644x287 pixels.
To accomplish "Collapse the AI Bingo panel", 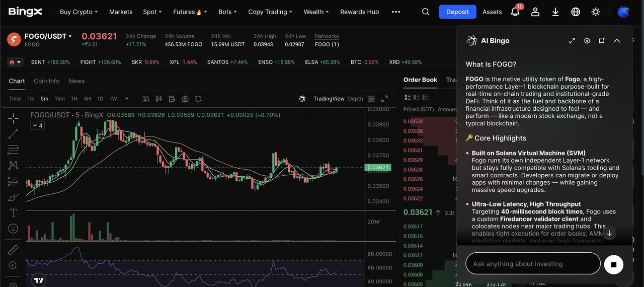I will 617,41.
